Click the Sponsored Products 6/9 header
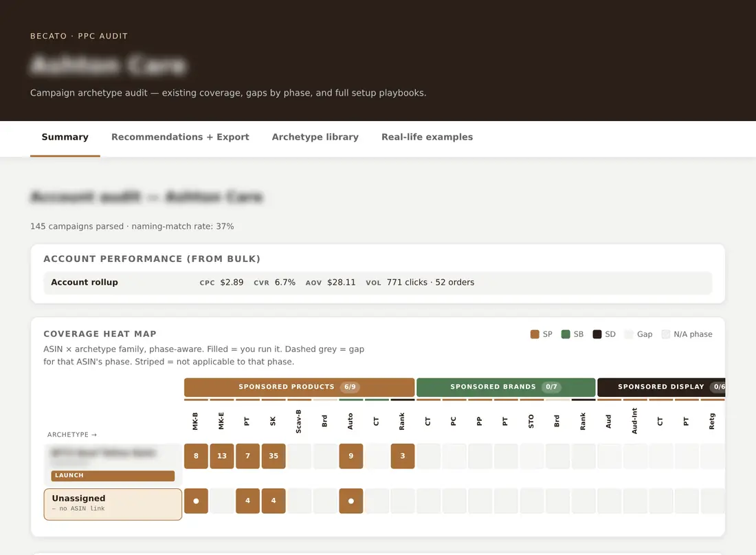Screen dimensions: 756x555 click(300, 387)
